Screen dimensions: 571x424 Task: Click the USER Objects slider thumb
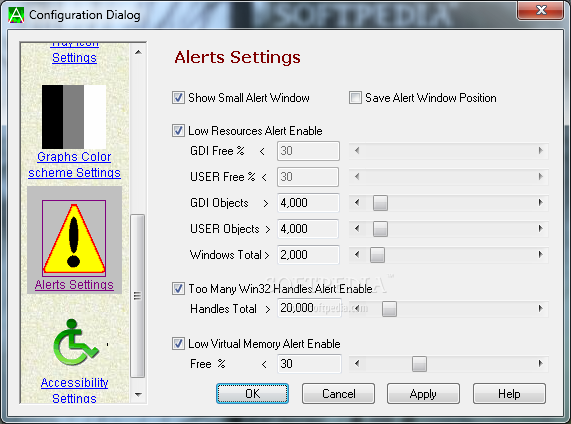tap(380, 229)
